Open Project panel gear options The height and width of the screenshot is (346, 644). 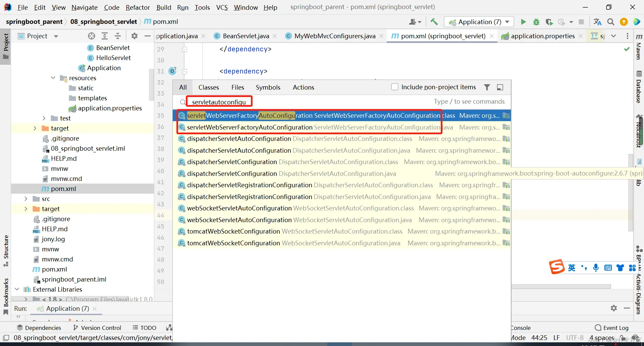(x=135, y=36)
